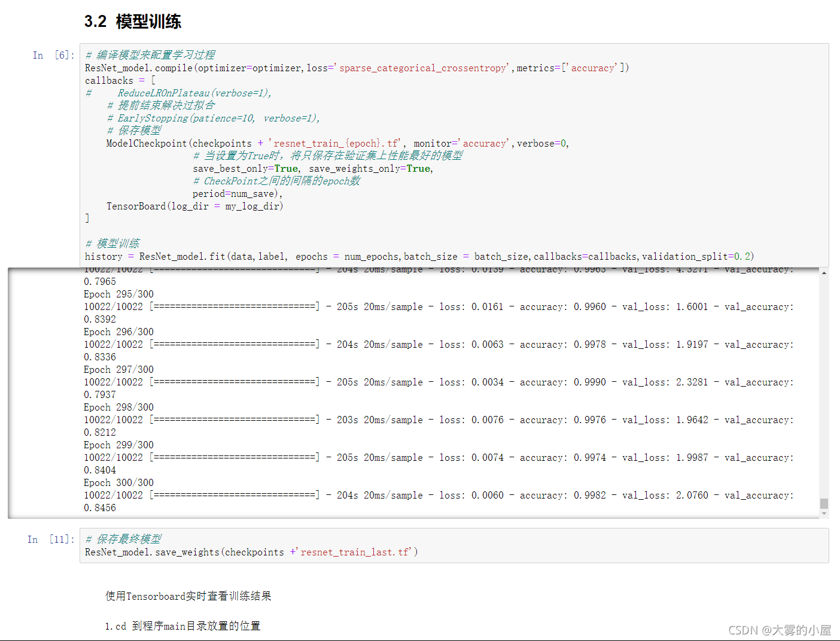Click the 'Epoch 299/300' output line
840x641 pixels.
118,445
